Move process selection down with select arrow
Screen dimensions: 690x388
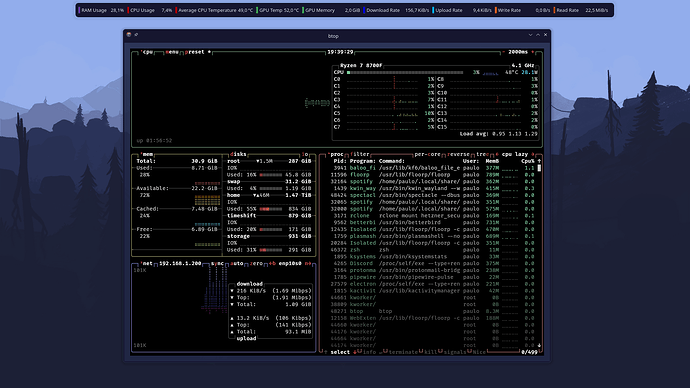(355, 352)
